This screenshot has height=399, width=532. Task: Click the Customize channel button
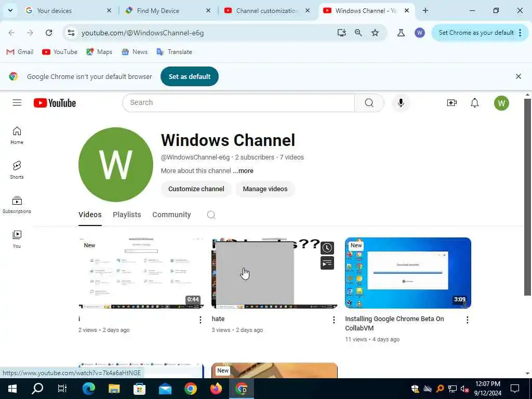[x=196, y=189]
